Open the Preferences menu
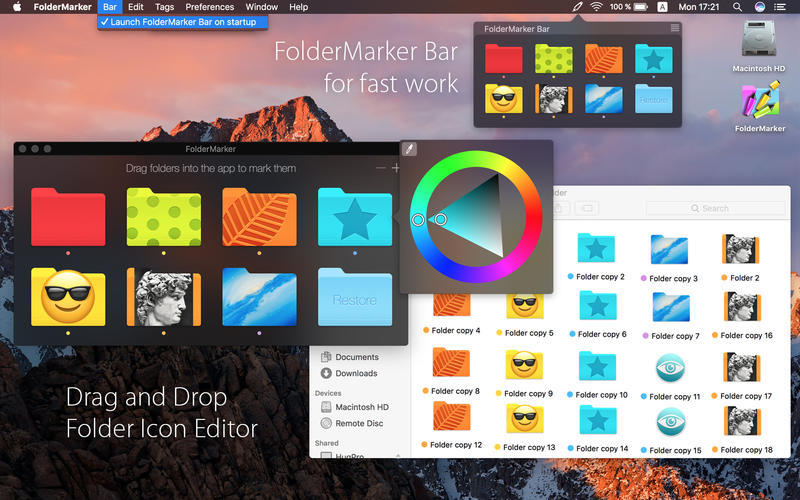This screenshot has width=800, height=500. click(x=210, y=7)
